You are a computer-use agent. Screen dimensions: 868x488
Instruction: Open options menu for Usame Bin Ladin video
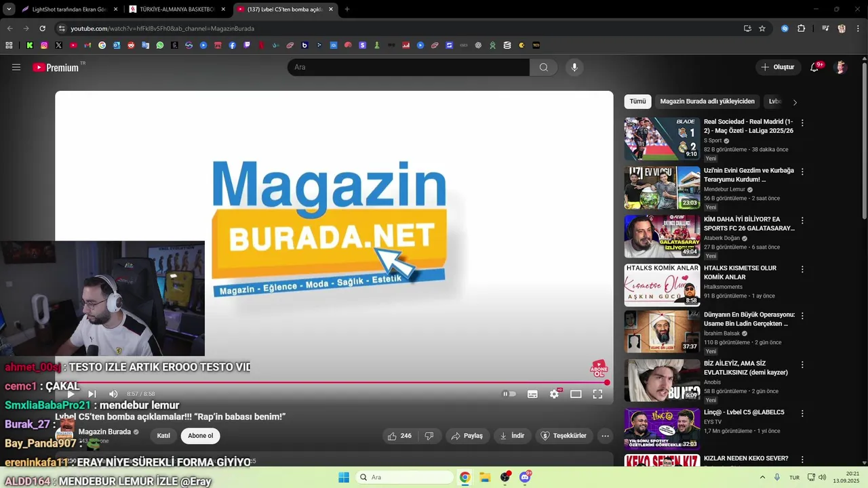click(x=802, y=316)
